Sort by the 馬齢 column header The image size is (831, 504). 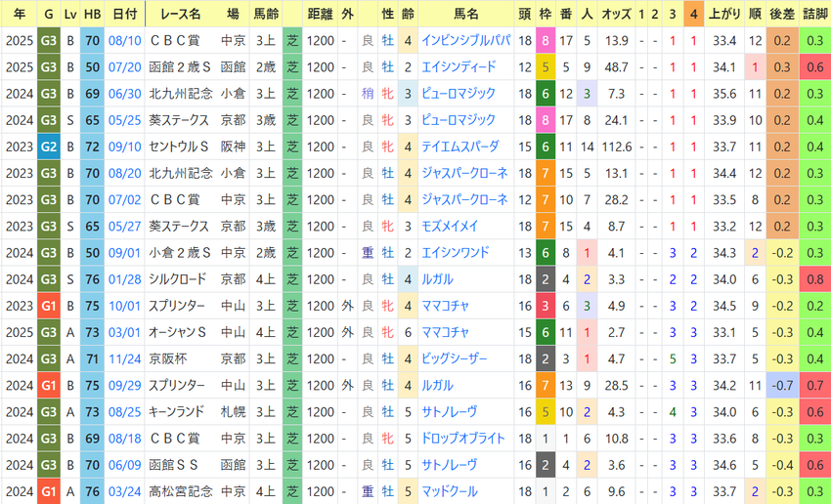coord(266,14)
